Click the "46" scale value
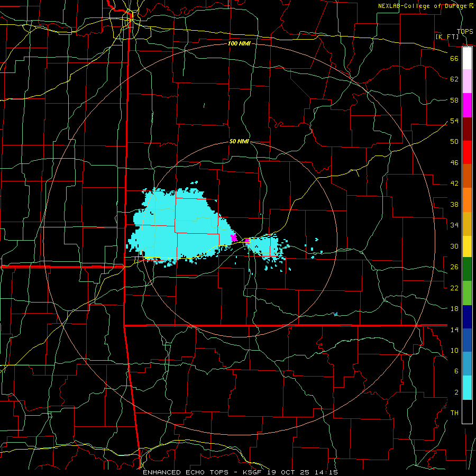The width and height of the screenshot is (476, 476). coord(454,162)
